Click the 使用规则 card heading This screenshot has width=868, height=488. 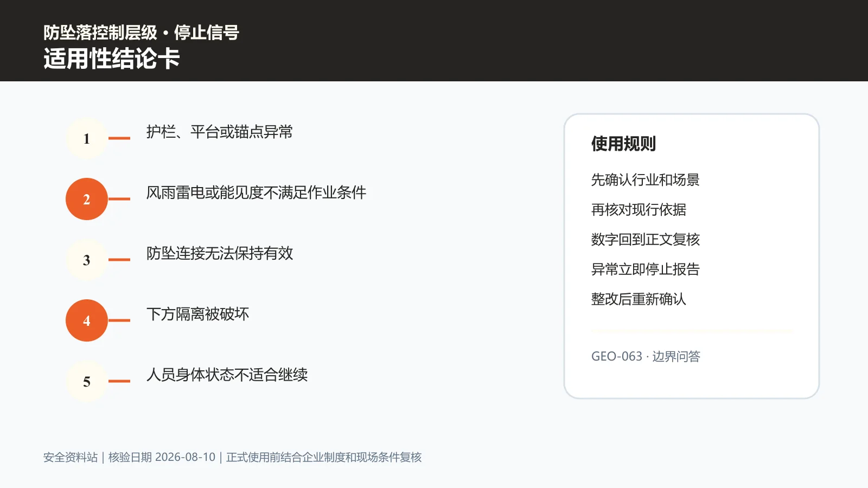coord(624,144)
